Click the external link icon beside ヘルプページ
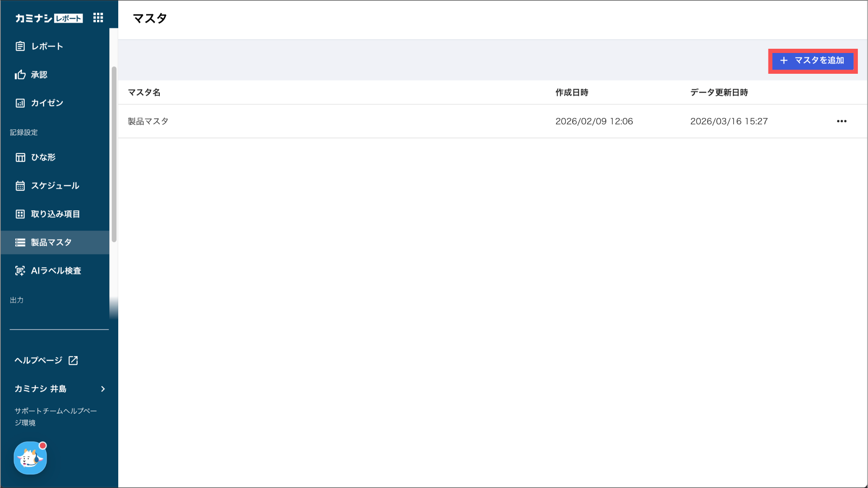868x488 pixels. click(73, 360)
